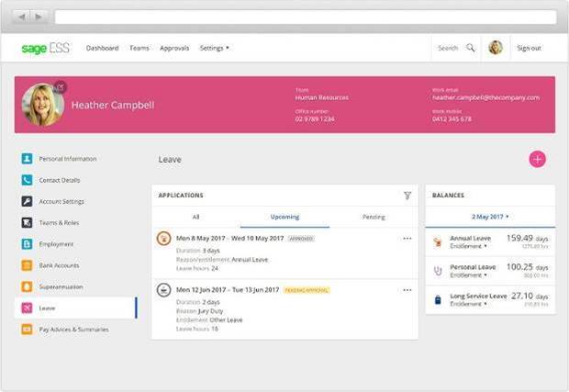Open the Approvals menu

174,48
